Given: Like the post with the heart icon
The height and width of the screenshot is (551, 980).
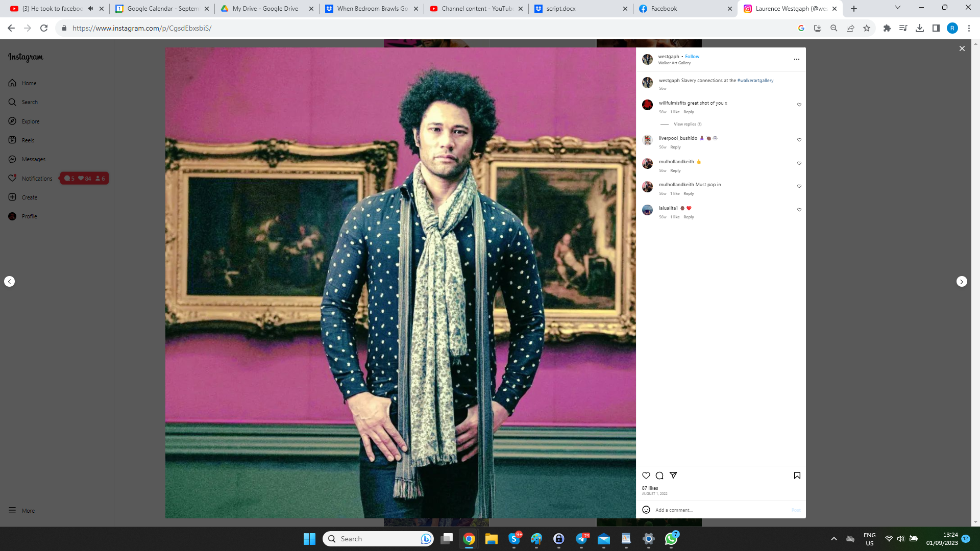Looking at the screenshot, I should (646, 475).
